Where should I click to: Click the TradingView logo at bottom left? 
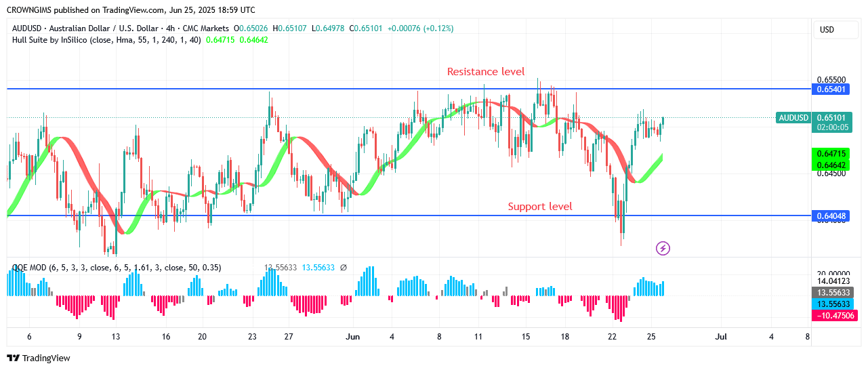tap(39, 358)
